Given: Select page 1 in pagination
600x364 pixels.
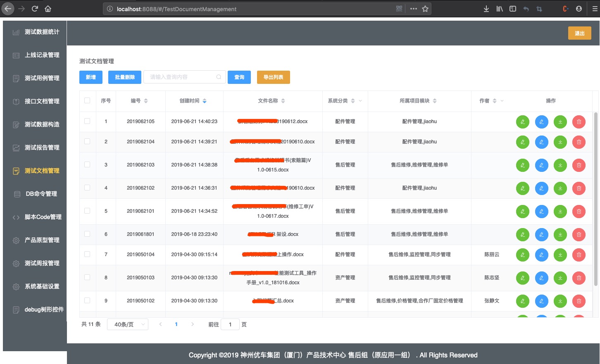Looking at the screenshot, I should coord(176,324).
